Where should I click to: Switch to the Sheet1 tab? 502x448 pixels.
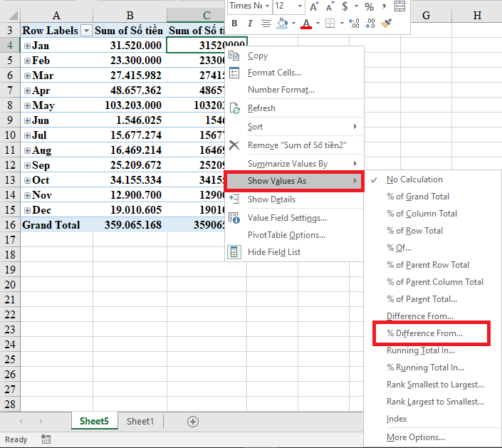[140, 422]
